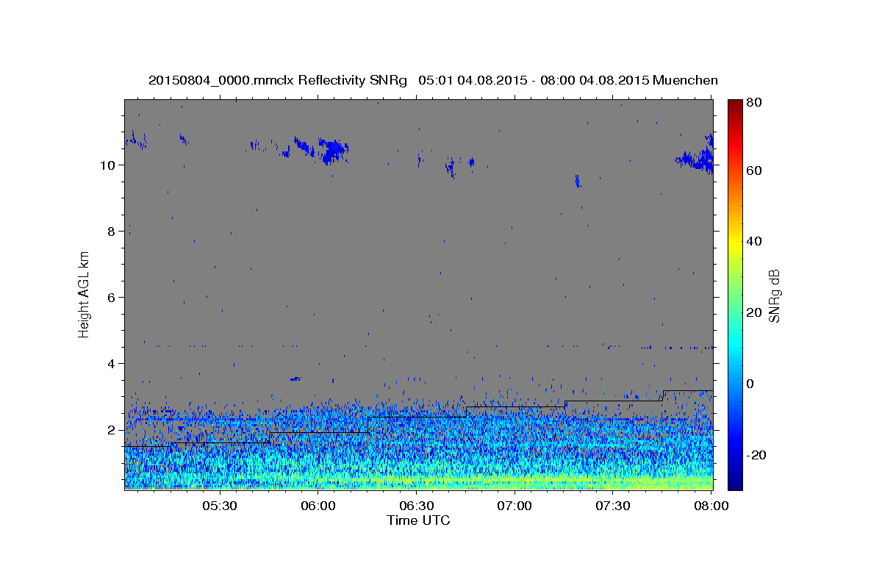Click the height tick label 10
Viewport: 882px width, 588px height.
107,165
